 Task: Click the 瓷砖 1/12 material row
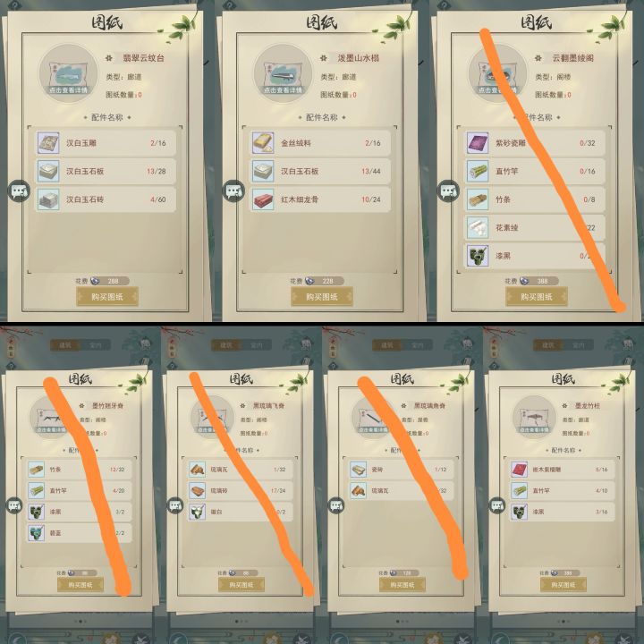pos(402,469)
